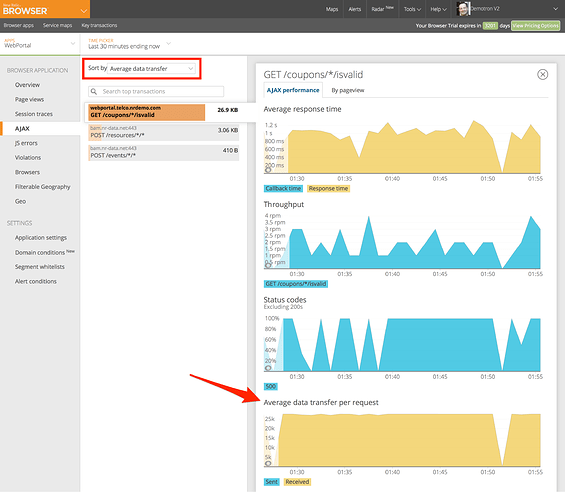
Task: Select the POST /resources/*/* transaction row
Action: pyautogui.click(x=164, y=132)
